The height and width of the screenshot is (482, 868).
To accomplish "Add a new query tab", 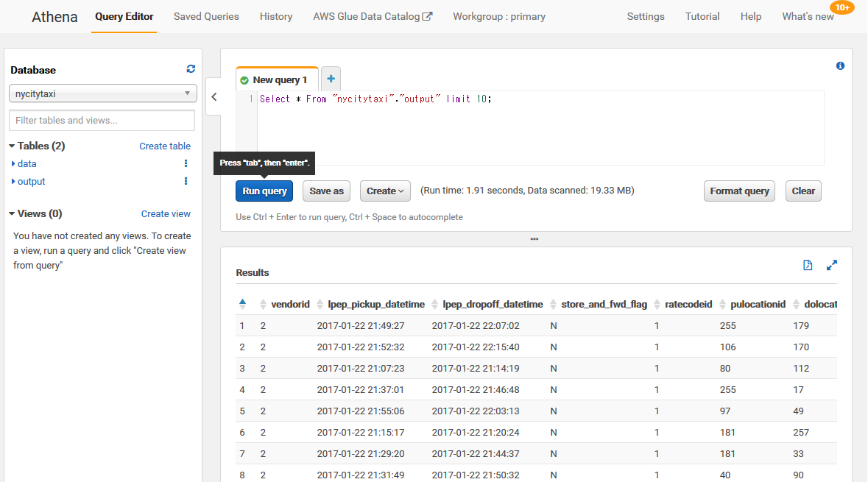I will (x=331, y=79).
